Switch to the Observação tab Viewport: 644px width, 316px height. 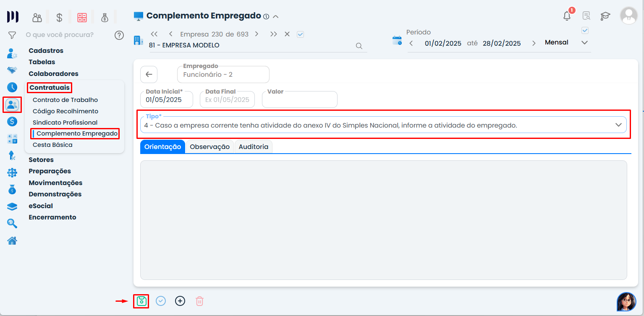209,147
